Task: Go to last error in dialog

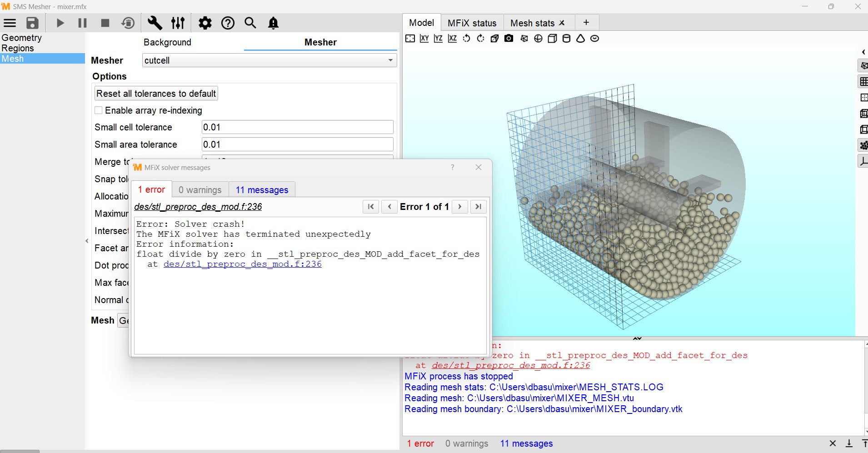Action: coord(479,207)
